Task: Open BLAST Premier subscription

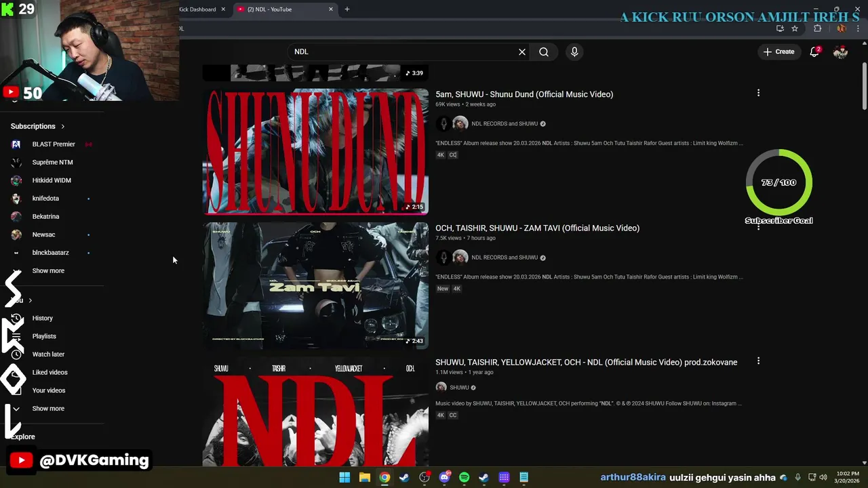Action: (x=54, y=144)
